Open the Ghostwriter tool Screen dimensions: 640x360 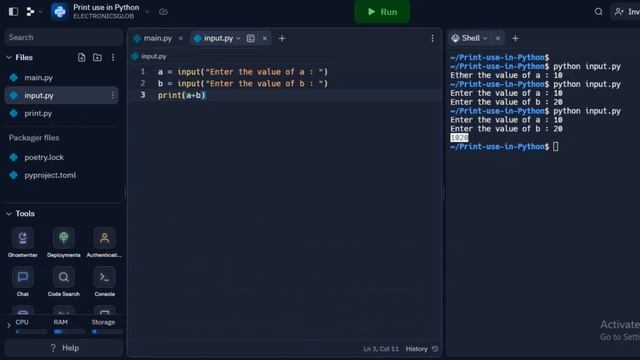(22, 243)
